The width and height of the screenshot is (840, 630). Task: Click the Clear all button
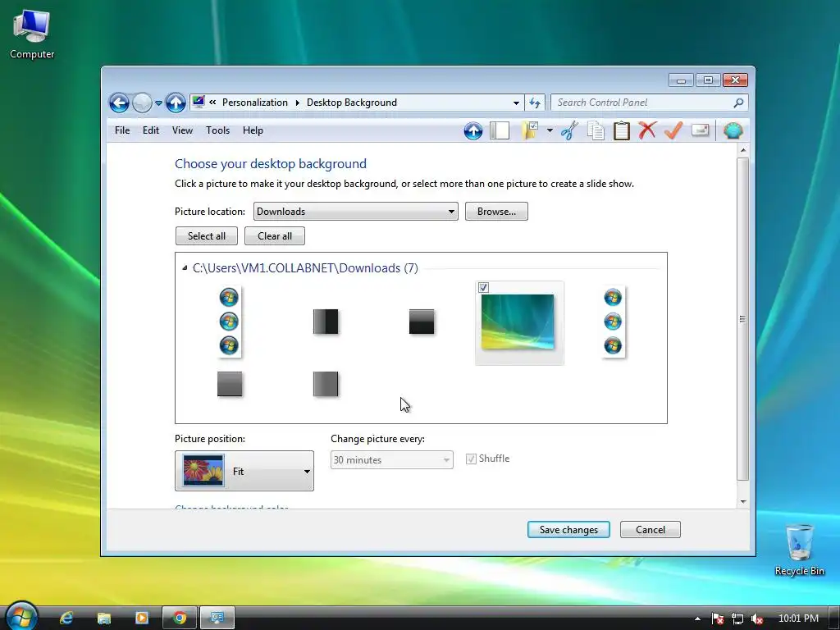pos(275,235)
